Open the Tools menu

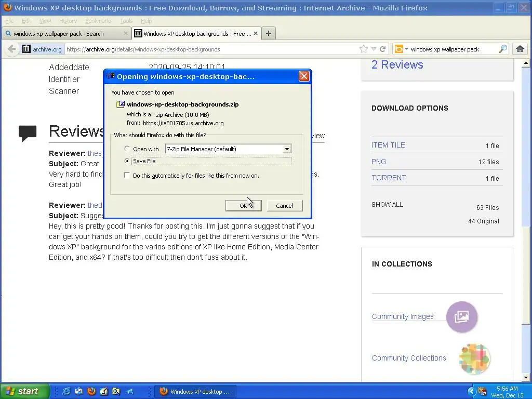click(126, 21)
